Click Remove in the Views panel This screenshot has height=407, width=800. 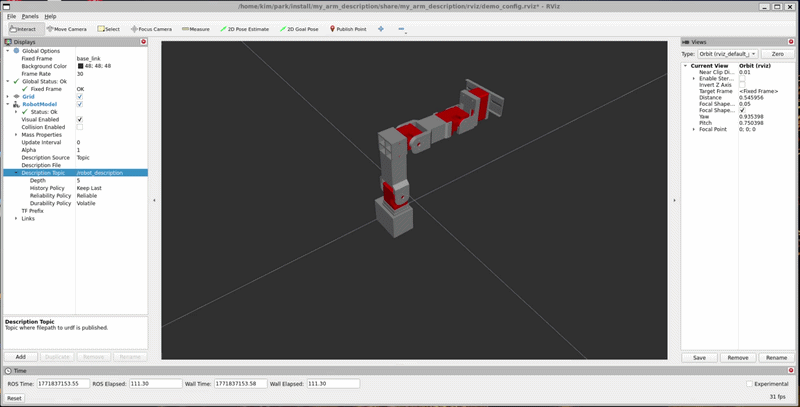[x=738, y=358]
